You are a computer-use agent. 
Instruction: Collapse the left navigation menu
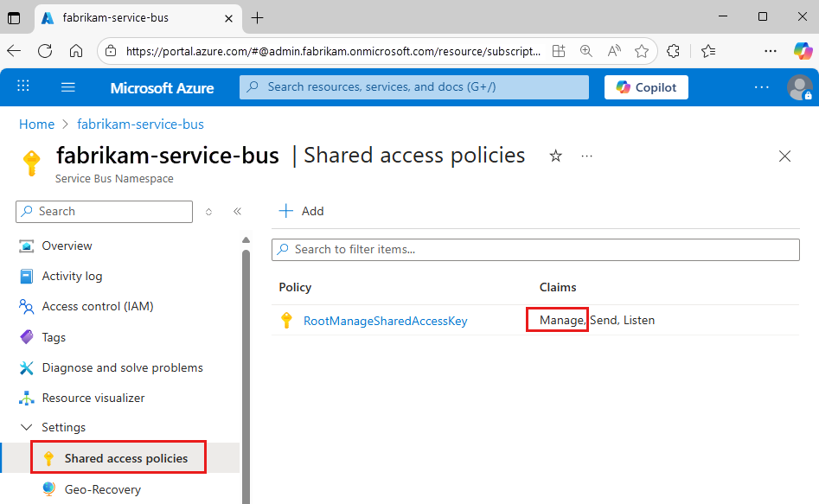237,211
